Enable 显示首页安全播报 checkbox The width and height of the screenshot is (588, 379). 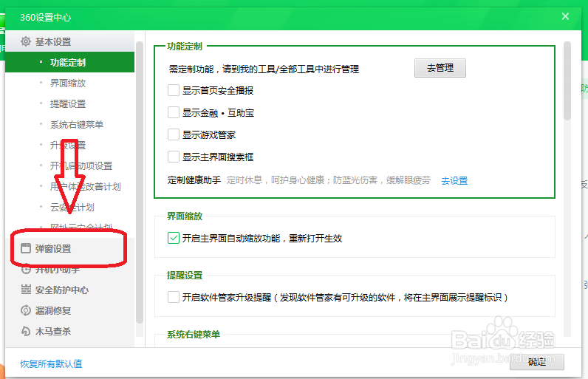tap(174, 90)
